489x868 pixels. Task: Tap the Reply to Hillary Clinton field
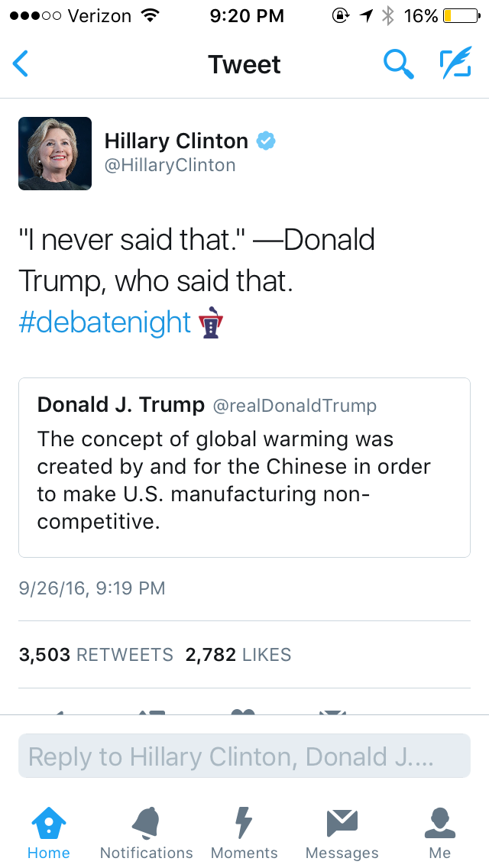point(244,756)
